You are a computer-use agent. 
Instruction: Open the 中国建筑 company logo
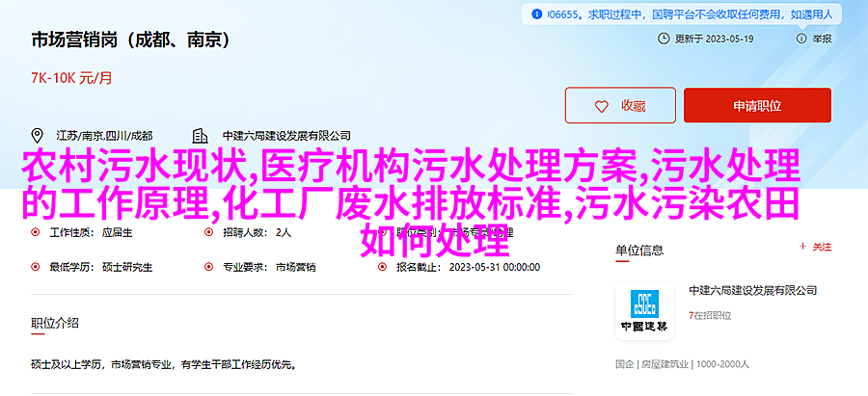pos(644,311)
